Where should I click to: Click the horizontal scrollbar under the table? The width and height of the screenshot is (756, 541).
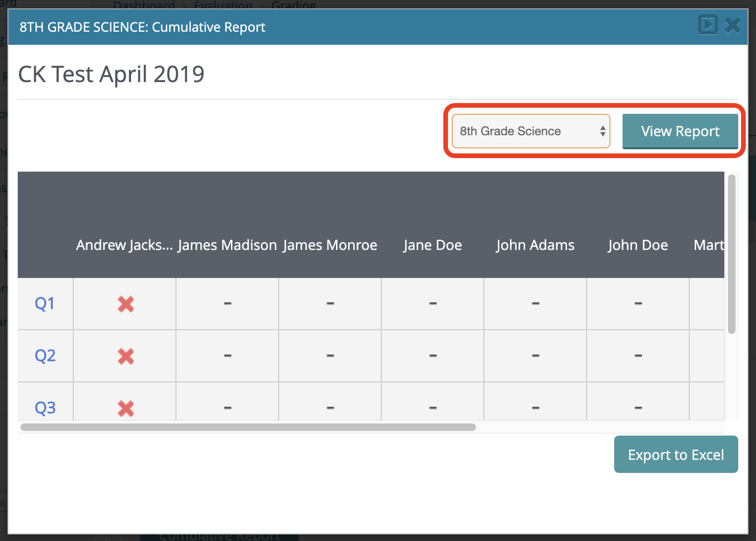point(248,427)
